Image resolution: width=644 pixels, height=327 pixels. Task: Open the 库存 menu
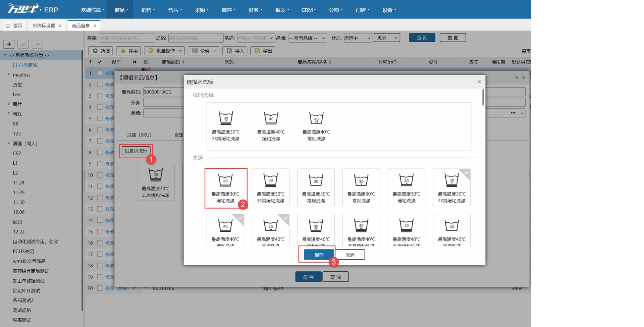click(228, 10)
